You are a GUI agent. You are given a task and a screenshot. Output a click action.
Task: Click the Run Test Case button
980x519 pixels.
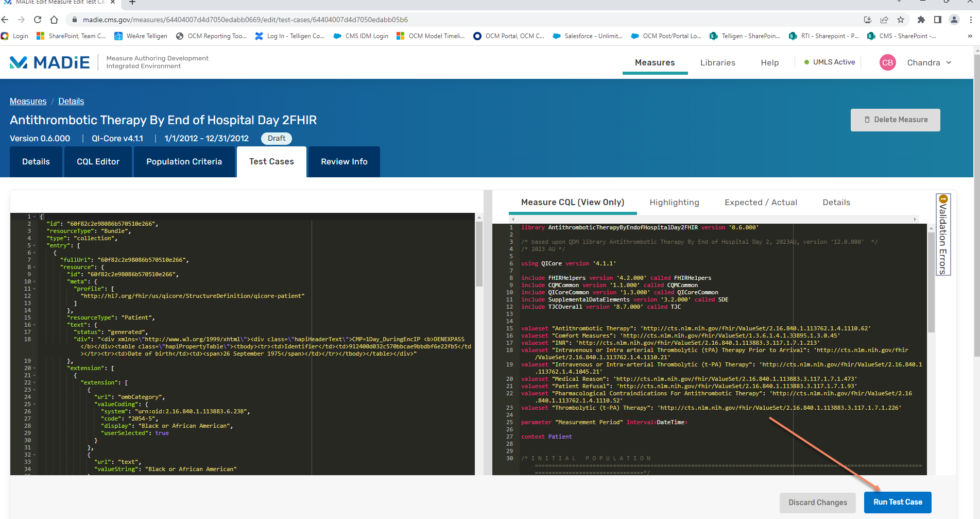pos(897,502)
